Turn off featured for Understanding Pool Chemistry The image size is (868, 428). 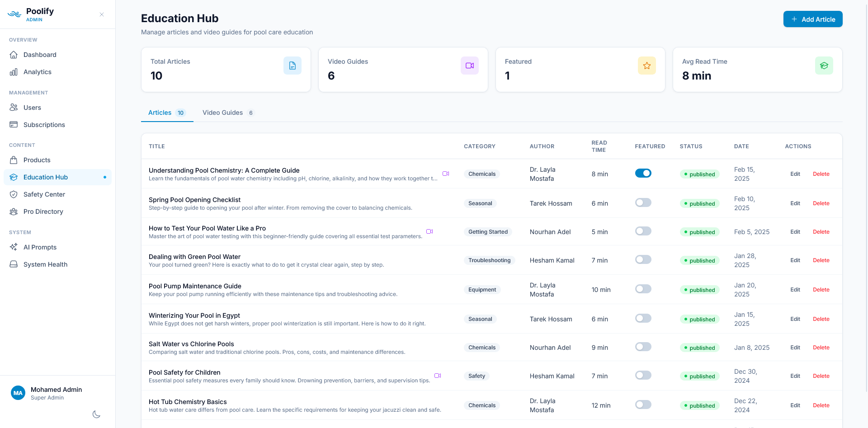[643, 173]
